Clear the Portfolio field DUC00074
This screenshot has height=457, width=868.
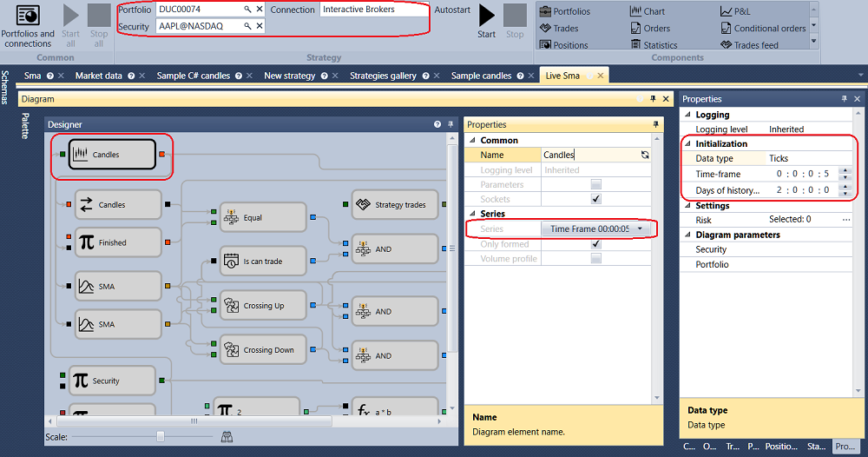click(x=259, y=10)
